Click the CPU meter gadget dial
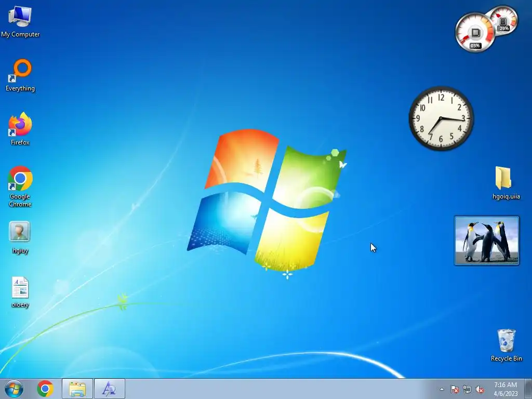 coord(475,33)
